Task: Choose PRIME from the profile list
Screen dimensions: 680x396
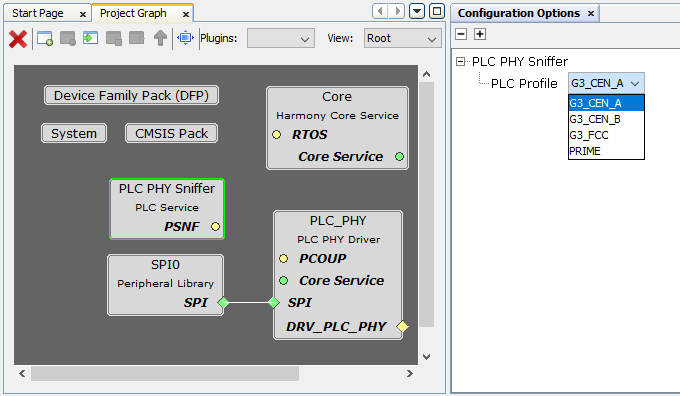Action: pyautogui.click(x=606, y=151)
